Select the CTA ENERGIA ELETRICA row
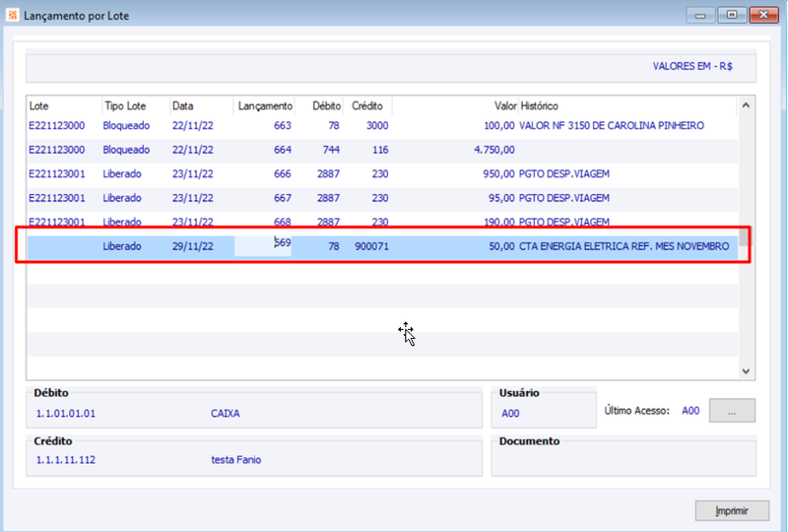 point(382,246)
